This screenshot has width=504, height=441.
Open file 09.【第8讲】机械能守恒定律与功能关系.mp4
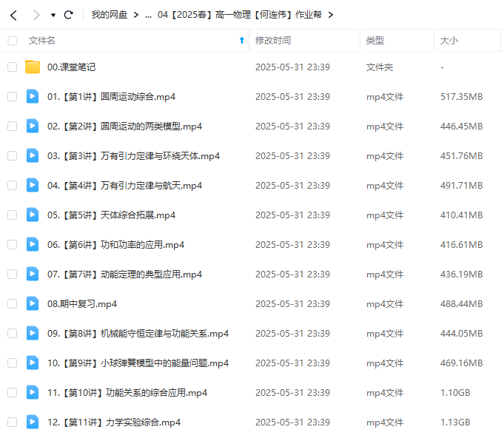click(x=138, y=333)
